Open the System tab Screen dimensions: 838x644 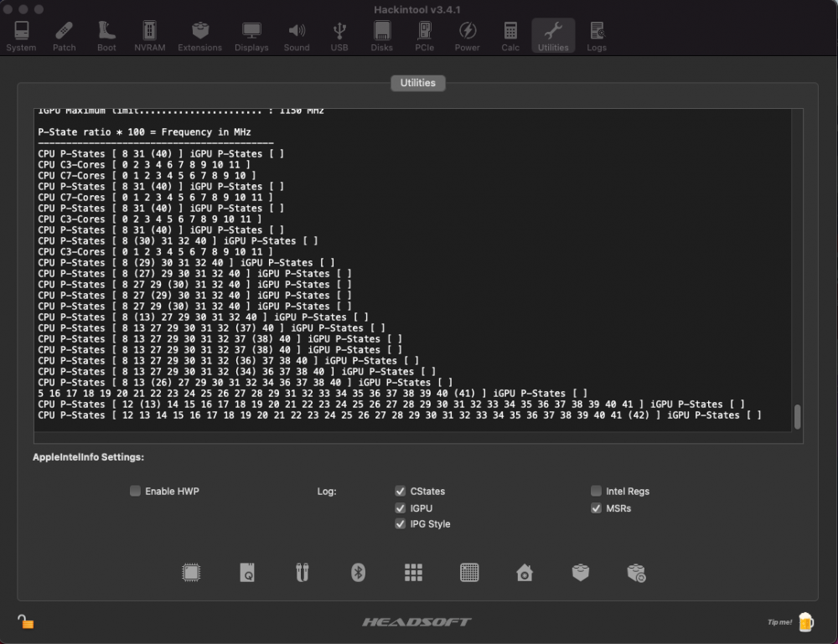point(22,36)
